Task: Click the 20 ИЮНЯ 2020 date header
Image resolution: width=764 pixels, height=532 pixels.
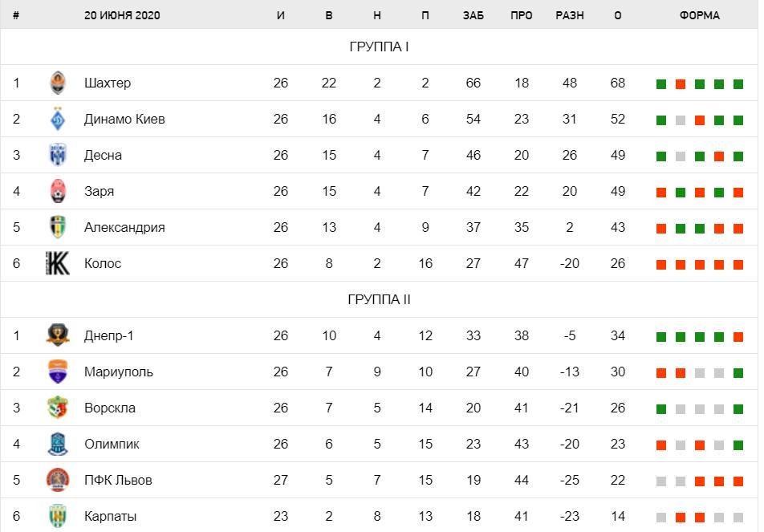Action: 122,15
